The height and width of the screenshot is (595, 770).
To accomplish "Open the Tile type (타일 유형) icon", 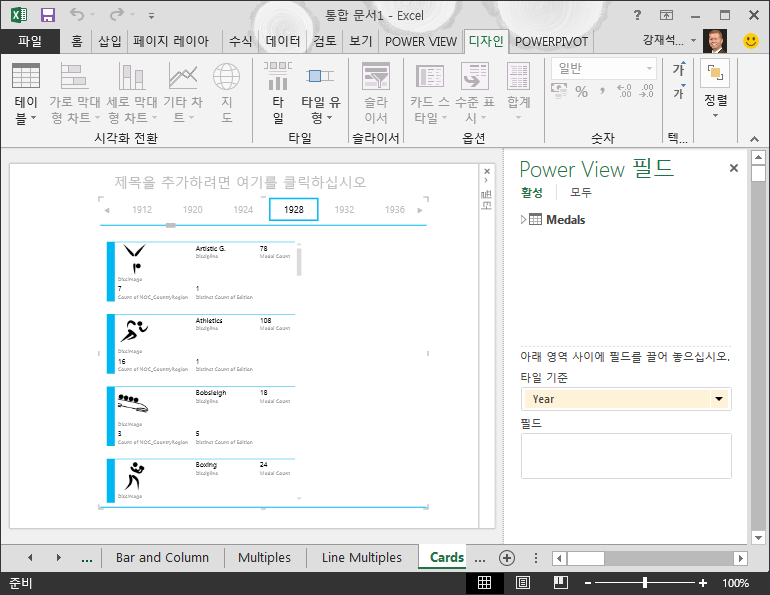I will (x=320, y=76).
